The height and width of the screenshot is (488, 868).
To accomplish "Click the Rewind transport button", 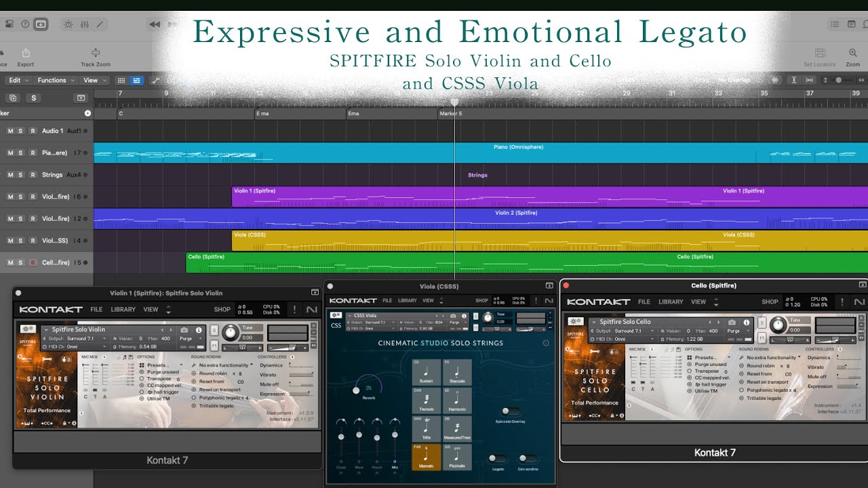I will pos(155,24).
